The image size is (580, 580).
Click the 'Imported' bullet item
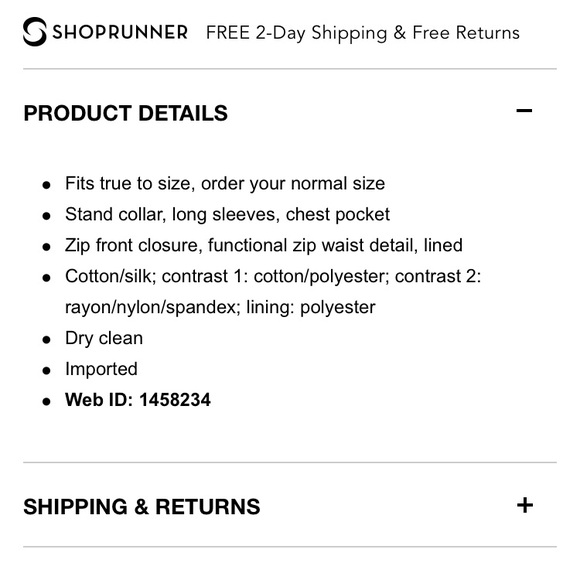point(101,369)
